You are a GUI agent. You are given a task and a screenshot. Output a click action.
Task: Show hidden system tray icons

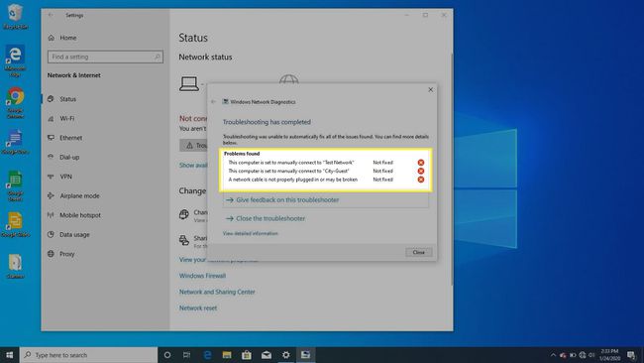(x=553, y=355)
